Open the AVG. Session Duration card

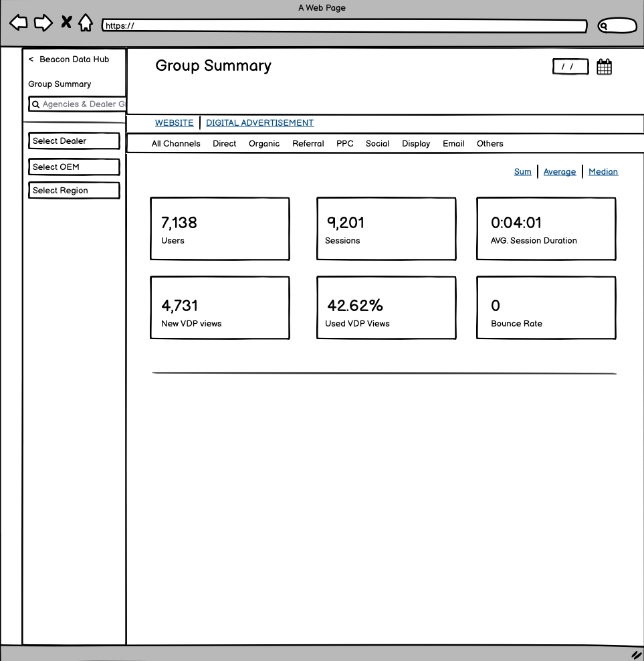coord(546,229)
